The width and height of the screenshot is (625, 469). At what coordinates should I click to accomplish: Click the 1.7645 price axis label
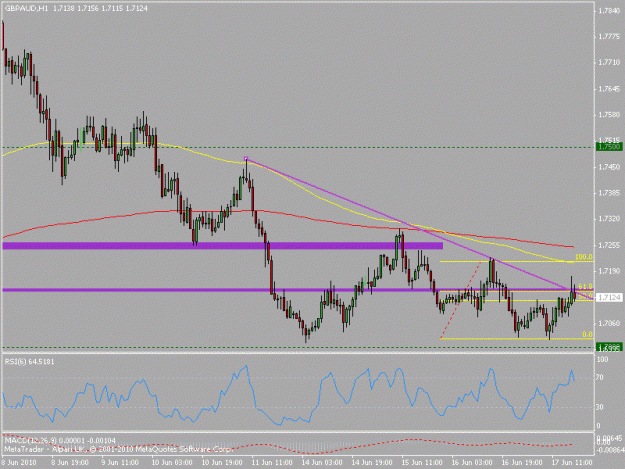coord(609,89)
